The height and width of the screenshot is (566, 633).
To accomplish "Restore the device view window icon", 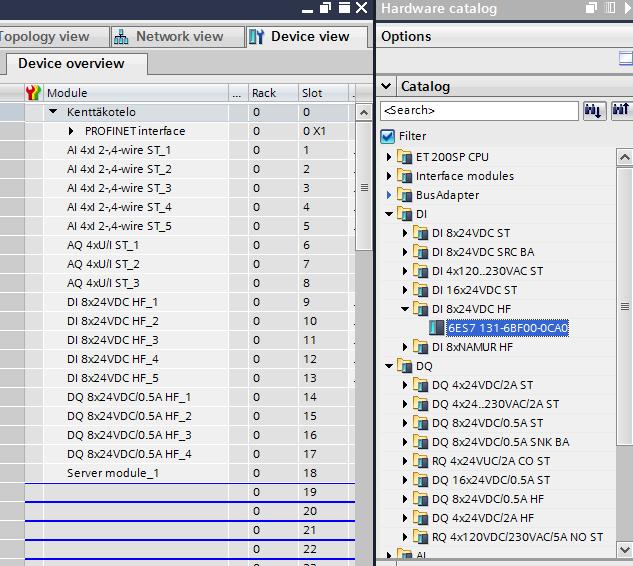I will tap(325, 7).
